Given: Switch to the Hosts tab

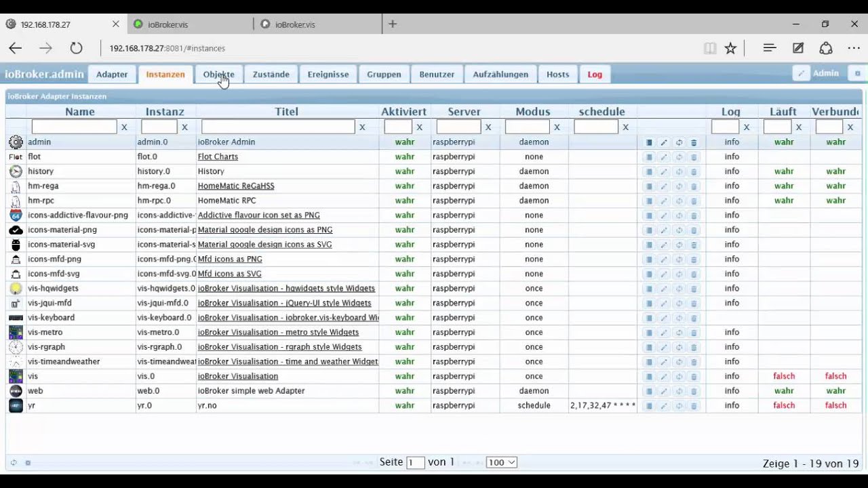Looking at the screenshot, I should coord(558,75).
